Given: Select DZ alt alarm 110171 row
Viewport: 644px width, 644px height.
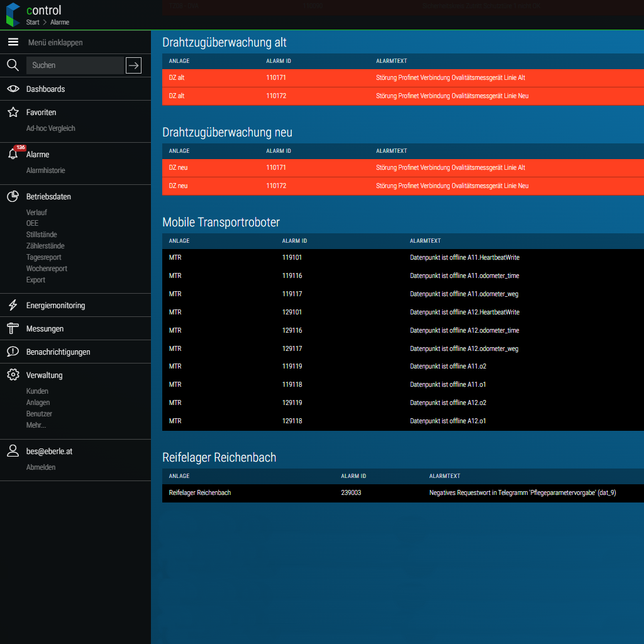Looking at the screenshot, I should coord(403,77).
